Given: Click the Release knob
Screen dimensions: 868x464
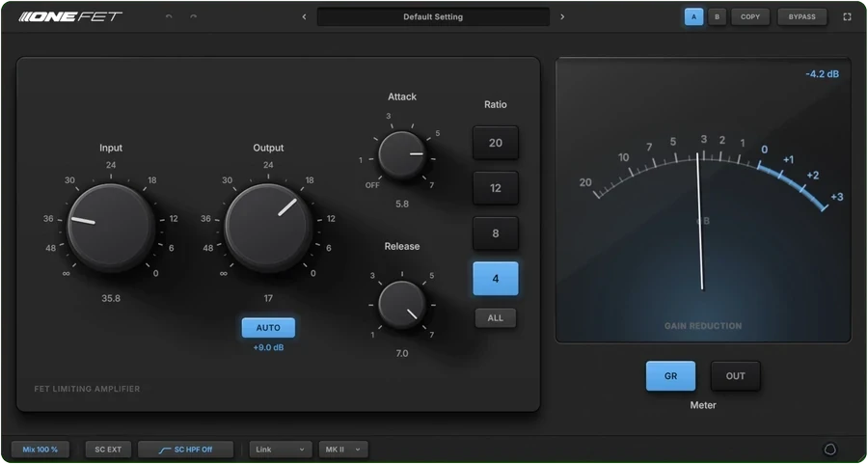Looking at the screenshot, I should (x=402, y=305).
